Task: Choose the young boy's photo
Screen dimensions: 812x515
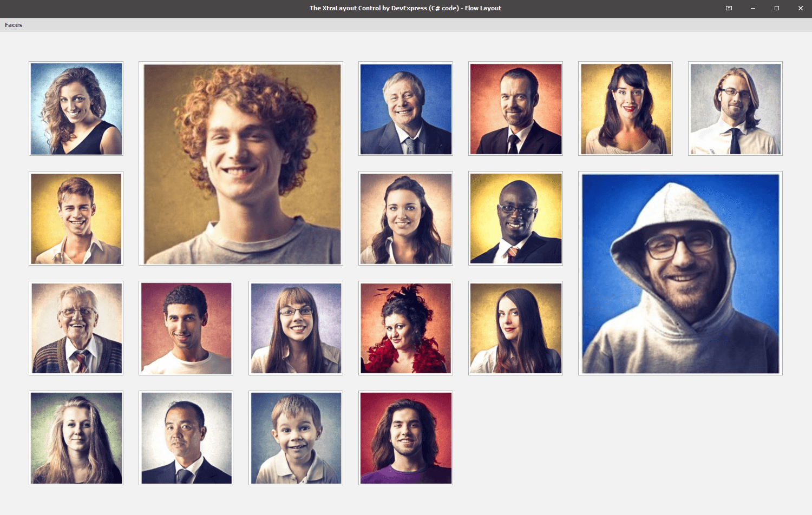Action: pos(296,438)
